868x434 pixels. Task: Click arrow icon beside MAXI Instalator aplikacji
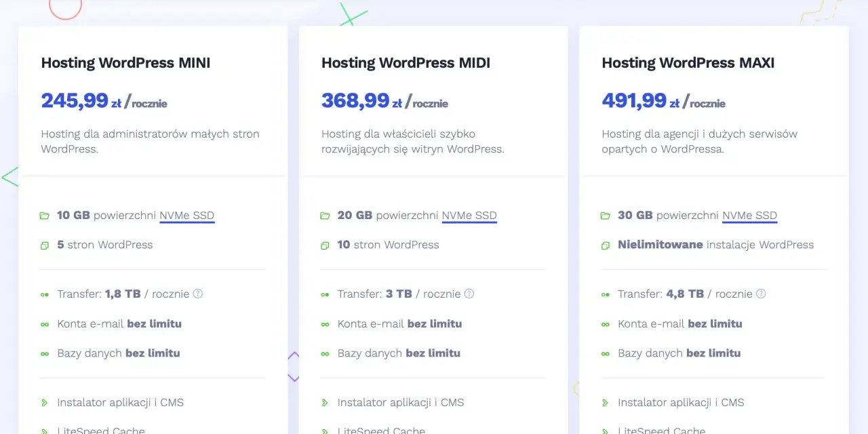click(x=605, y=403)
